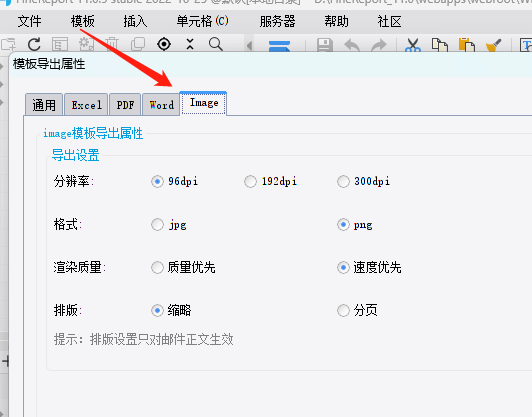Open the 文件 menu
The width and height of the screenshot is (532, 417).
click(x=30, y=22)
